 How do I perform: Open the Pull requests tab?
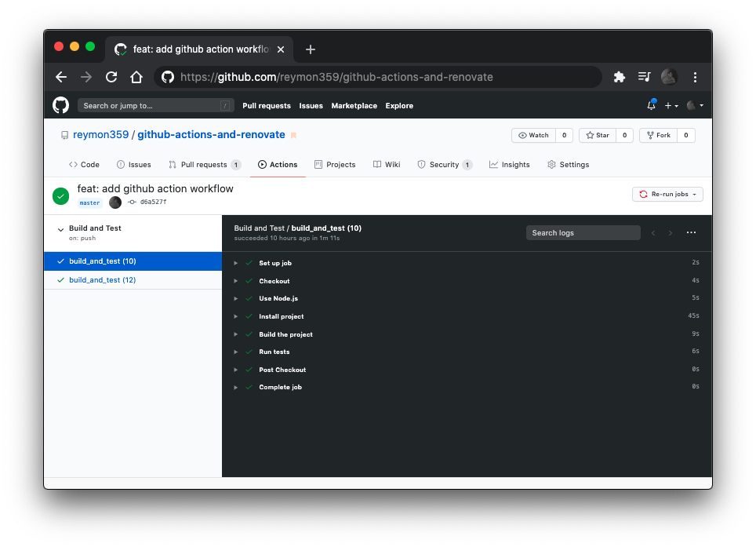pos(204,164)
